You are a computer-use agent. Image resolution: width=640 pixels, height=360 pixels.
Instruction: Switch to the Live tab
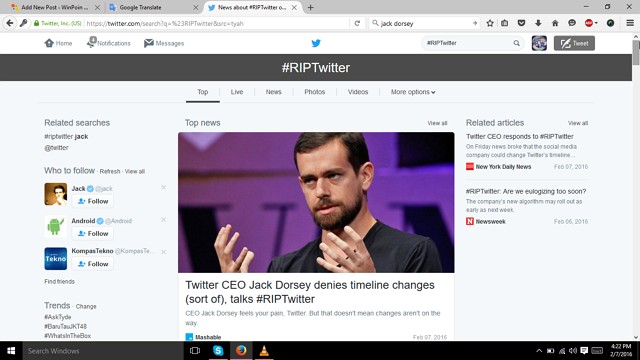[237, 92]
